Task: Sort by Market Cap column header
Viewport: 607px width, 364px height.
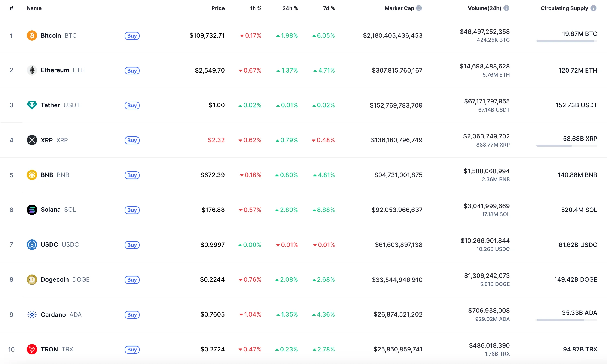Action: (399, 8)
